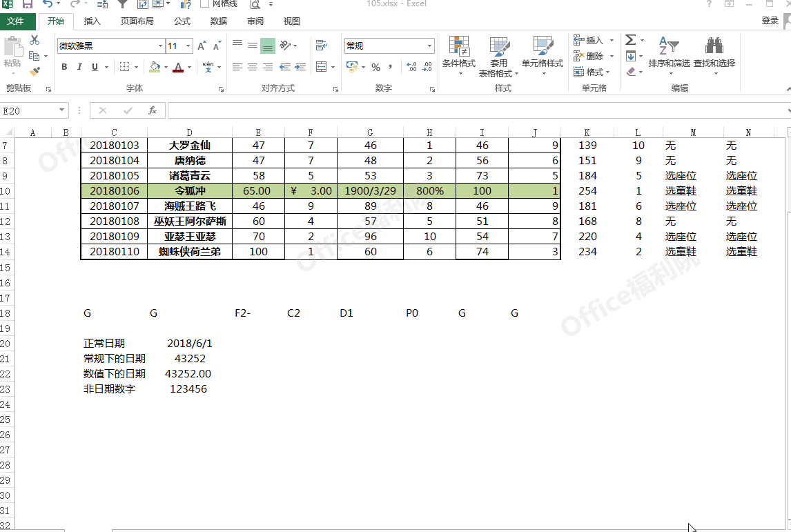Click the Save icon in quick access toolbar
791x532 pixels.
(27, 4)
